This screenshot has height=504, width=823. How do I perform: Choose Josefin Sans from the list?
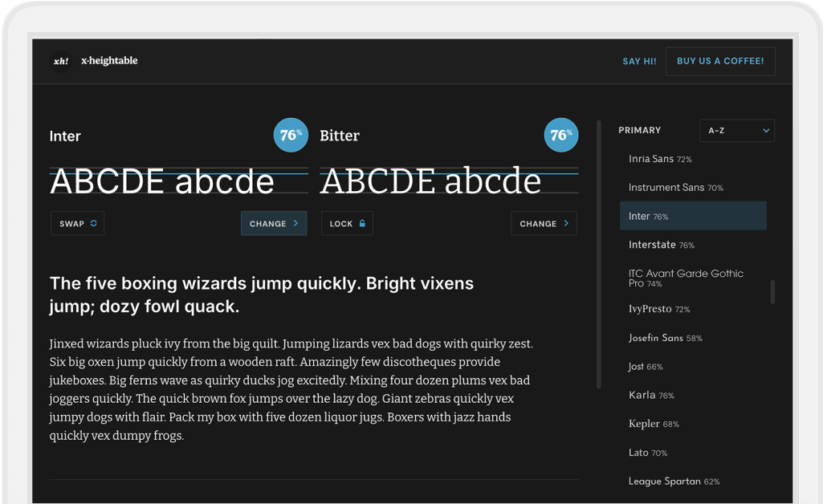point(665,338)
